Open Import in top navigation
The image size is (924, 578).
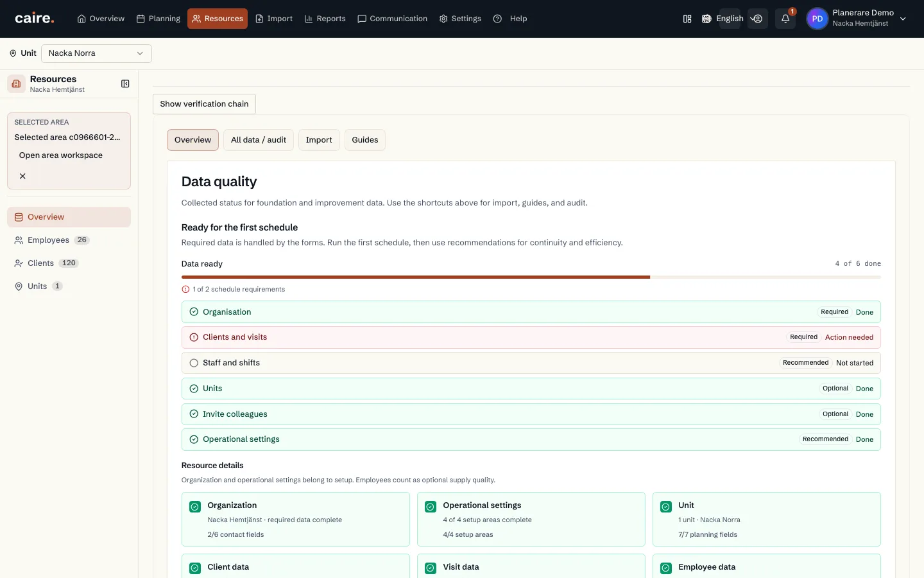274,19
